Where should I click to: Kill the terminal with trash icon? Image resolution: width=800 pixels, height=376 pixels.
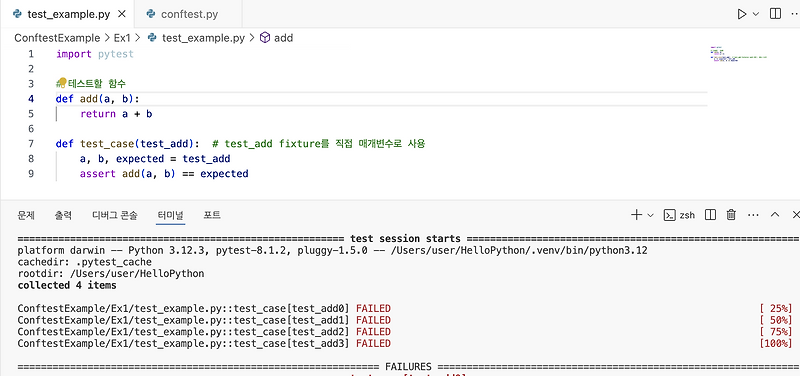click(731, 215)
